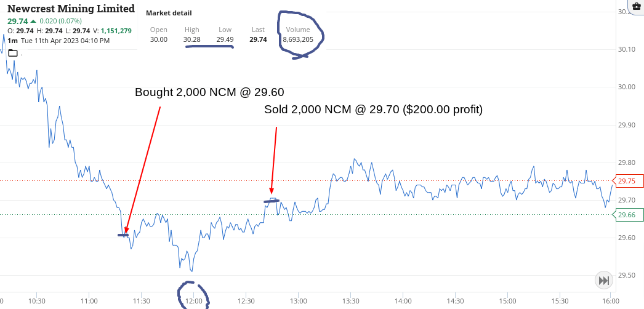Click the Low value 29.49
The height and width of the screenshot is (309, 644).
225,39
